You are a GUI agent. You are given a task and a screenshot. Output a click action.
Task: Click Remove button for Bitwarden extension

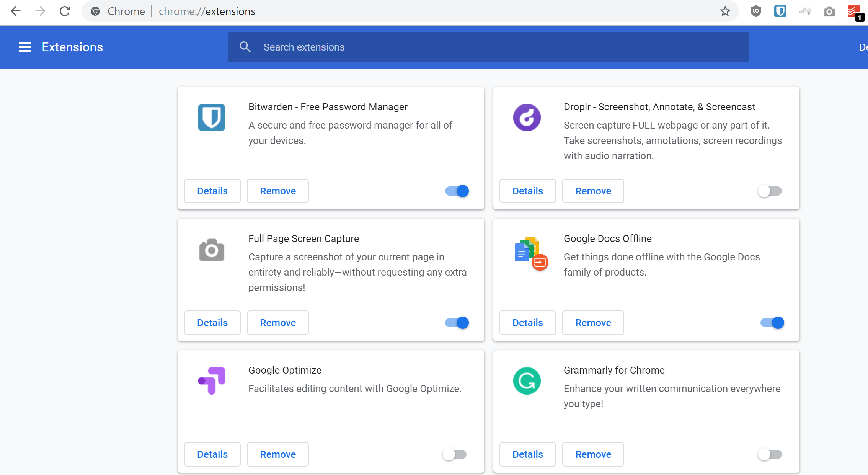tap(277, 191)
